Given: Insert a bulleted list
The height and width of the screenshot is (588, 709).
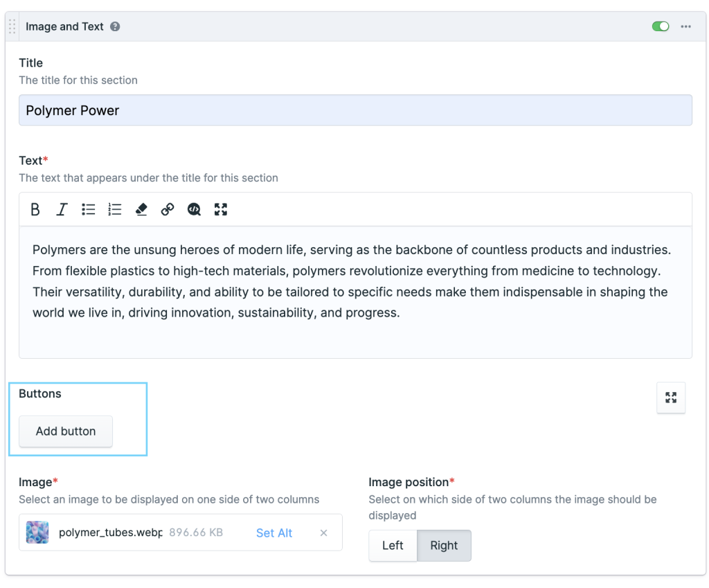Looking at the screenshot, I should coord(88,209).
